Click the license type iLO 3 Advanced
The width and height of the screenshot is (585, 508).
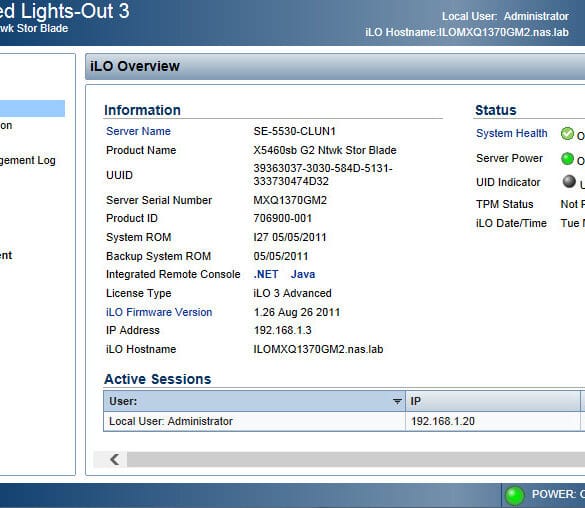click(x=292, y=293)
